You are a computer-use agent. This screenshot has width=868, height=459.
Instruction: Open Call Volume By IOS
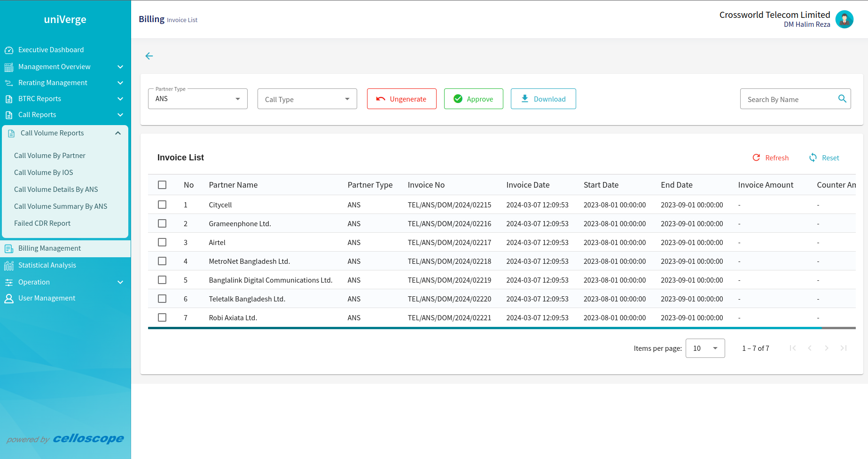44,173
